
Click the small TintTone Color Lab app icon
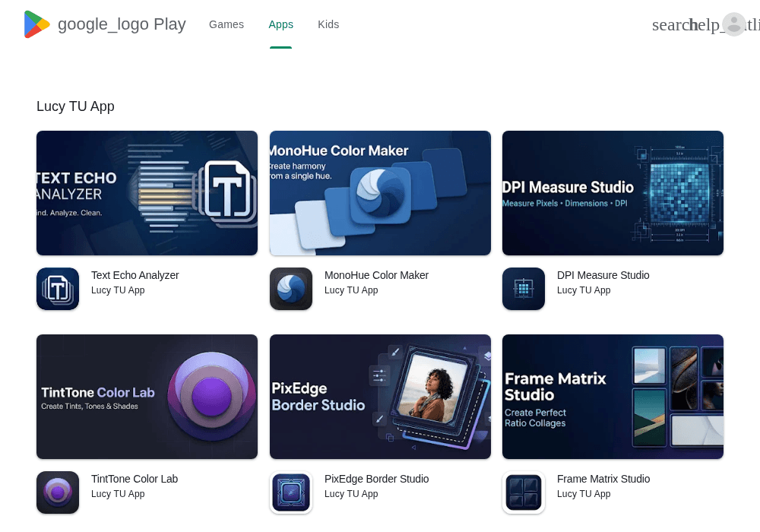pos(58,492)
